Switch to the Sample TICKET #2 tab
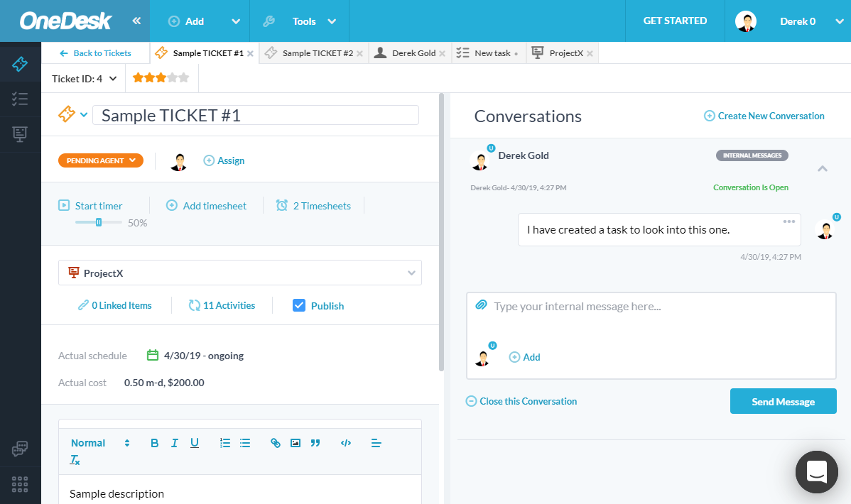Image resolution: width=851 pixels, height=504 pixels. tap(311, 53)
